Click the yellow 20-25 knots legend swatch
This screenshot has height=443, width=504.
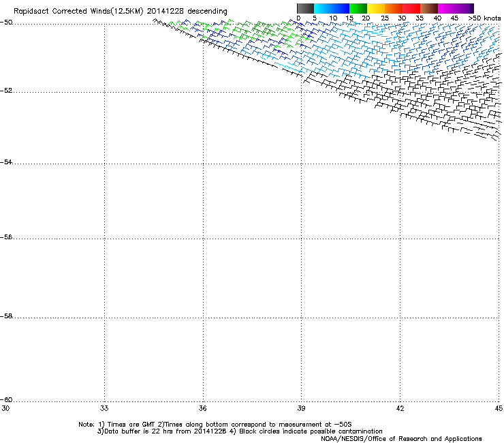(376, 8)
